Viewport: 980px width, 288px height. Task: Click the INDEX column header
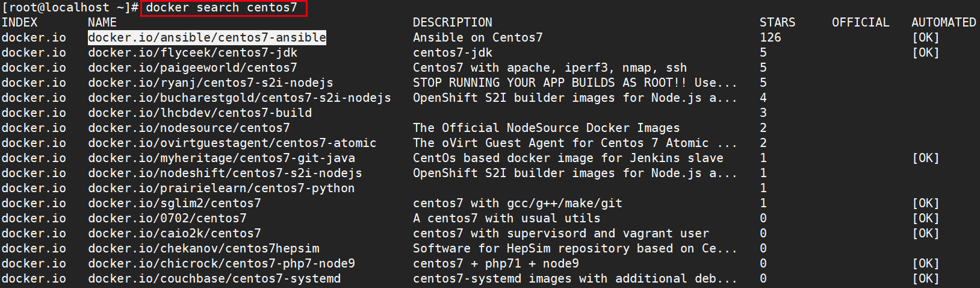(19, 22)
